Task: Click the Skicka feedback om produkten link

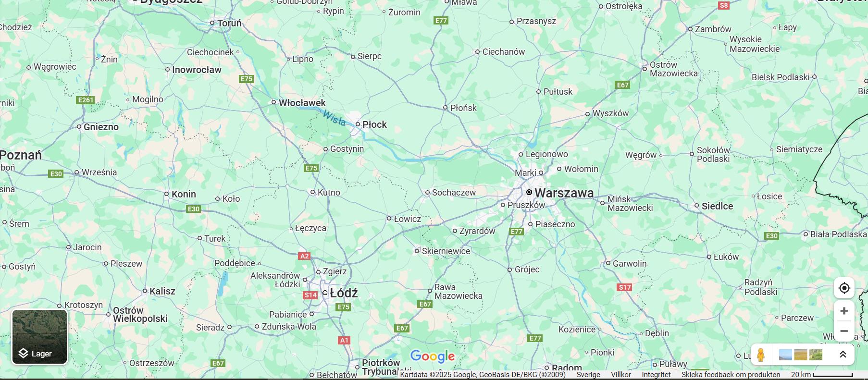Action: pyautogui.click(x=731, y=375)
